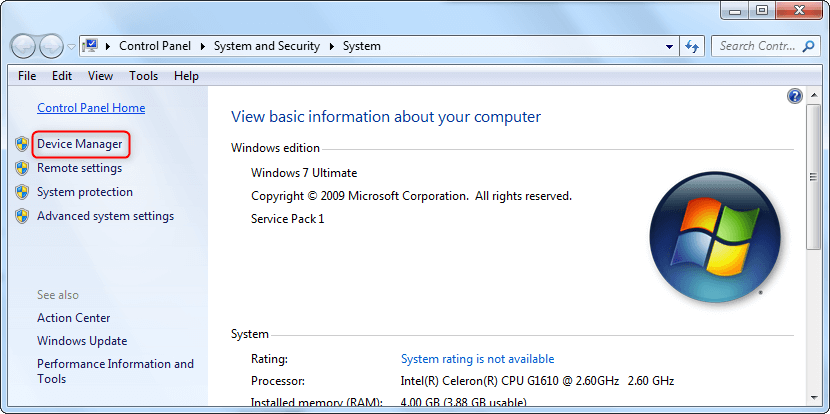Expand arrow between Control Panel and System and Security
The image size is (830, 414).
203,47
